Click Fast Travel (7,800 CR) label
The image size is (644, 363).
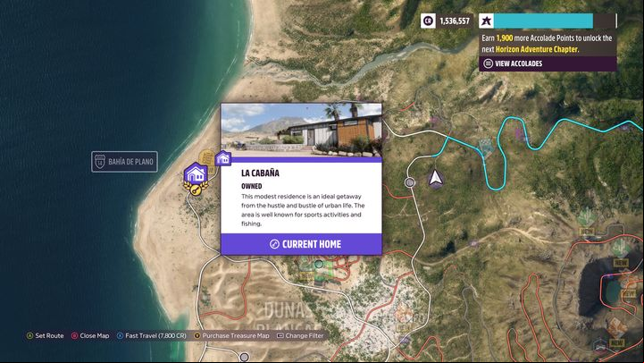pyautogui.click(x=155, y=336)
